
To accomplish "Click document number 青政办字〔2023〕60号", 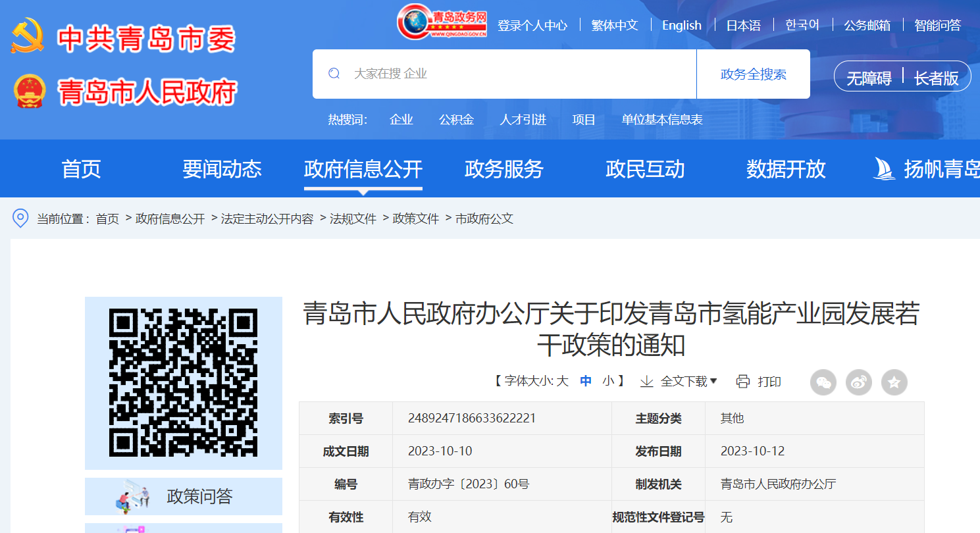I will [x=469, y=484].
